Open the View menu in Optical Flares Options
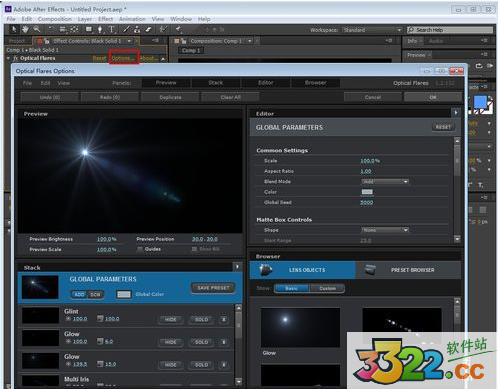 (63, 83)
